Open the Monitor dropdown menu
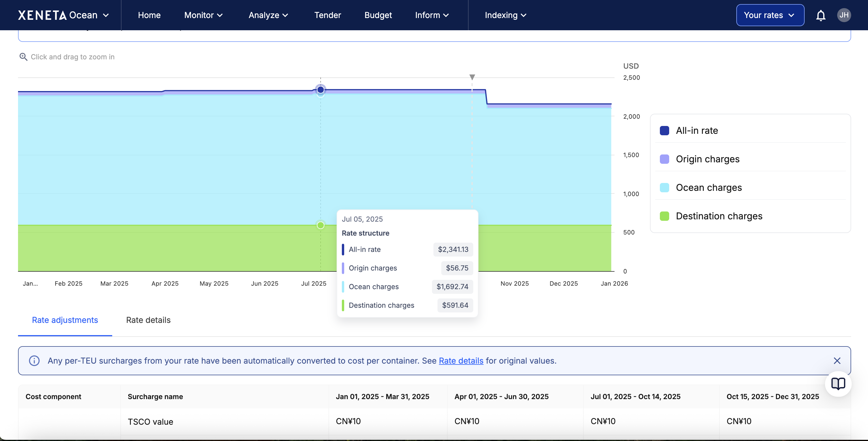Viewport: 868px width, 441px height. (x=203, y=15)
